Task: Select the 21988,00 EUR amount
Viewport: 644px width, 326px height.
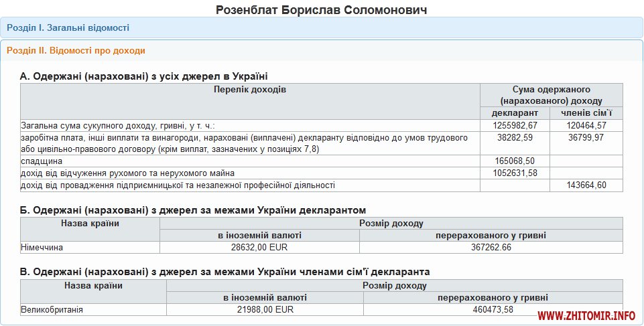Action: 265,310
